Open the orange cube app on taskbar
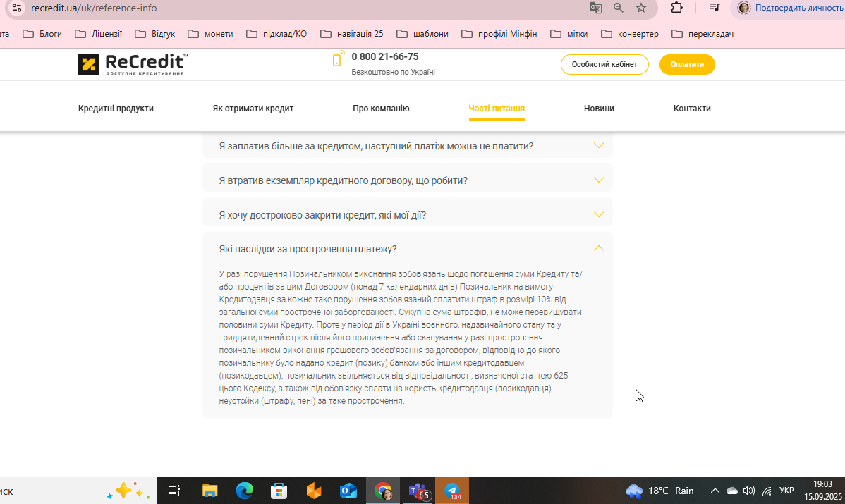This screenshot has width=845, height=504. (314, 491)
